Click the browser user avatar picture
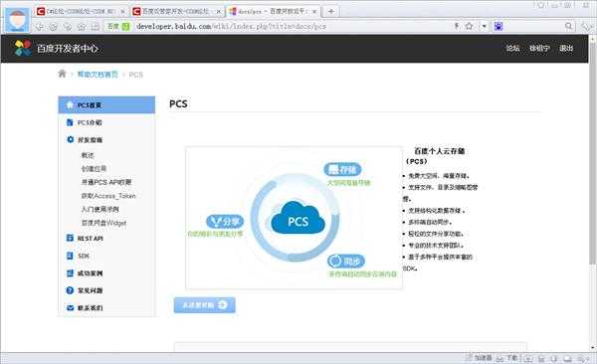 pos(18,19)
